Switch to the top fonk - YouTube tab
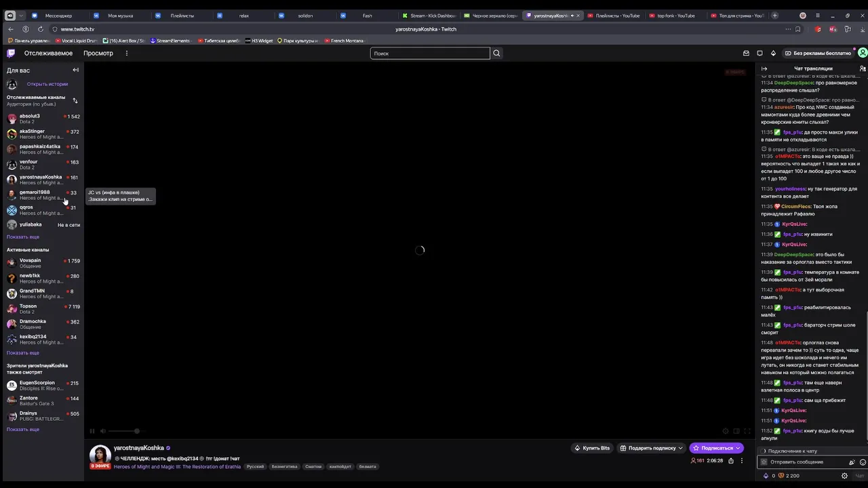This screenshot has width=868, height=488. pyautogui.click(x=675, y=15)
